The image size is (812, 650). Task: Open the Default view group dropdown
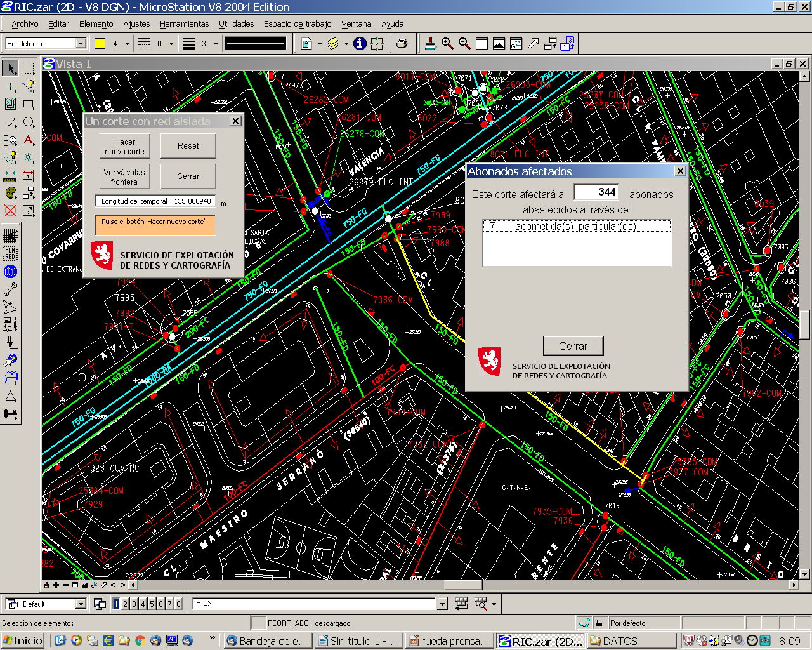coord(81,604)
